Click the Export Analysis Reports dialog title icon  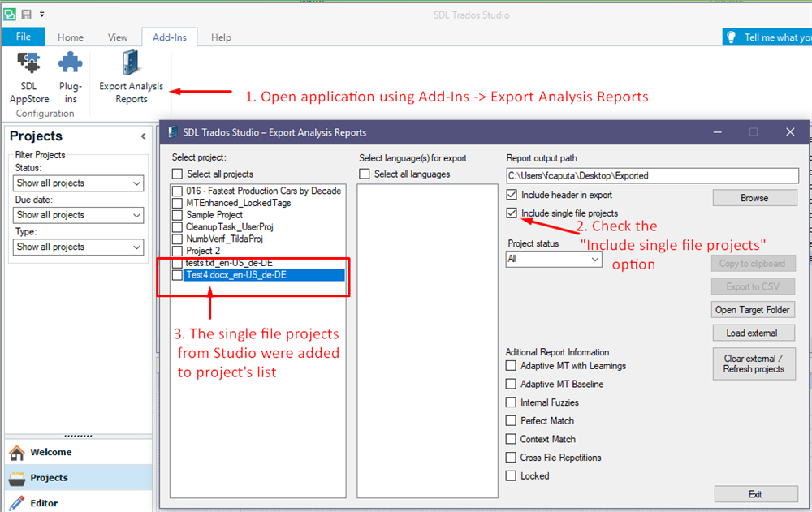click(172, 132)
